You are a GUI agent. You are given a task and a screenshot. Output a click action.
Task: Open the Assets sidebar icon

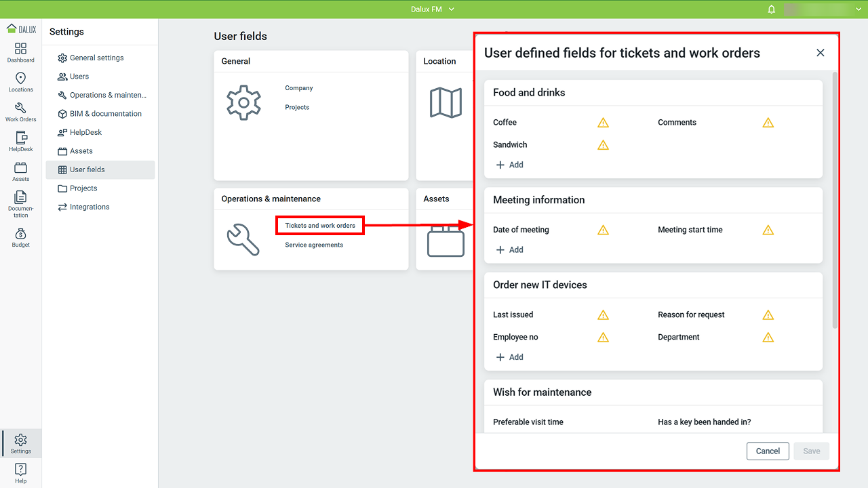(x=20, y=171)
